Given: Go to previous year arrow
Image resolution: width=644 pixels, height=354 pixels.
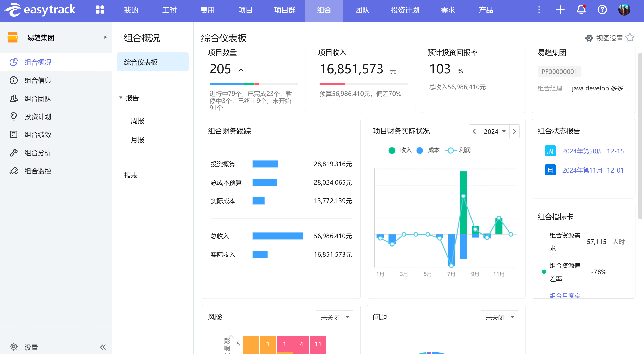Looking at the screenshot, I should click(x=474, y=131).
